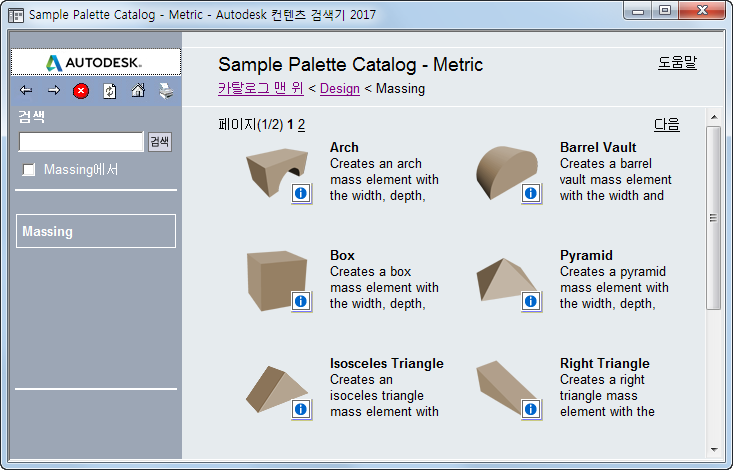733x470 pixels.
Task: Open info for the Box tool
Action: click(x=301, y=301)
